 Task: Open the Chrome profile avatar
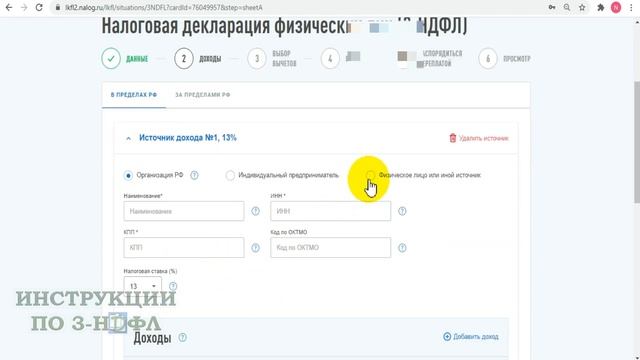coord(616,7)
